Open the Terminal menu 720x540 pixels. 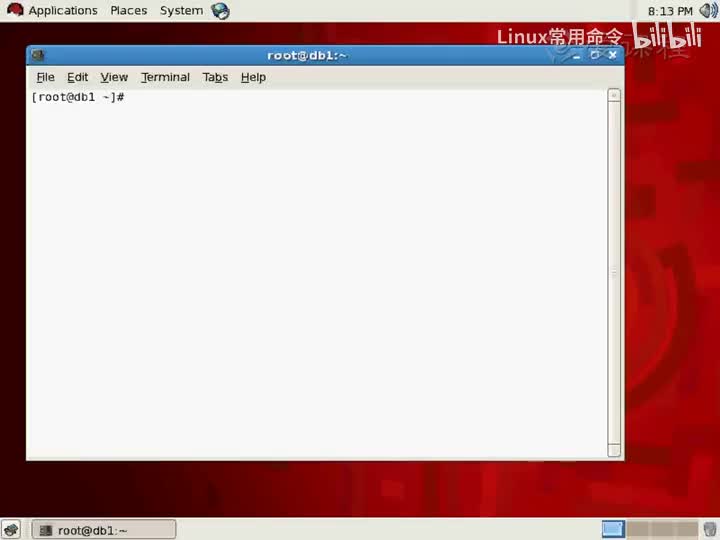coord(165,77)
